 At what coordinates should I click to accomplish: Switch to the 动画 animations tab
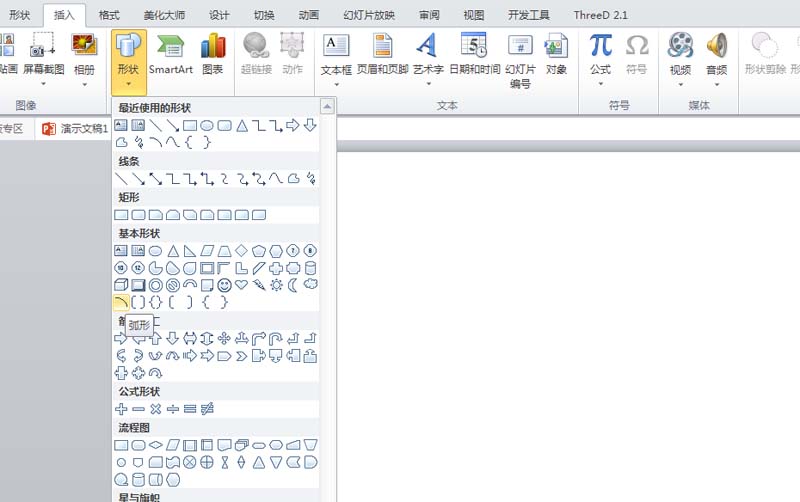(309, 15)
